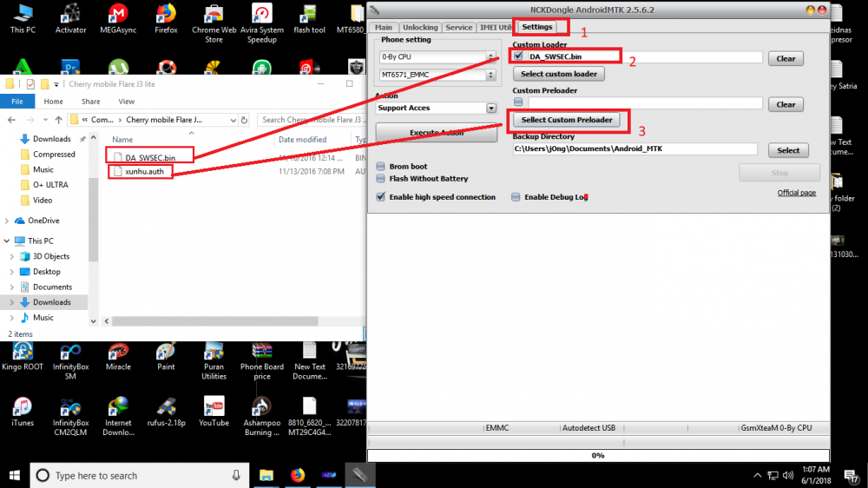This screenshot has width=868, height=488.
Task: Open File Explorer from taskbar
Action: tap(266, 475)
